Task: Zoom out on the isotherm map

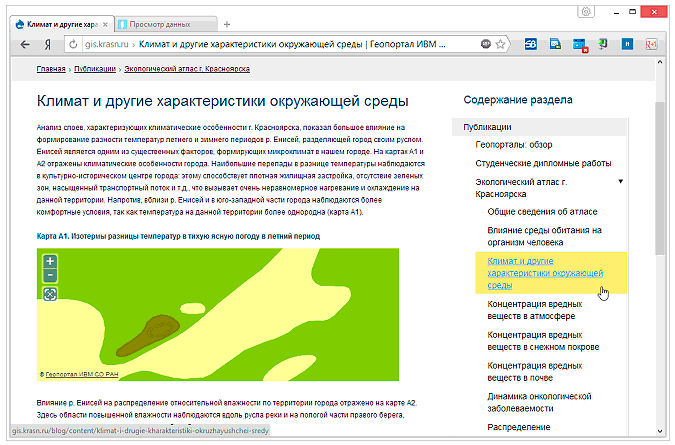Action: pos(50,275)
